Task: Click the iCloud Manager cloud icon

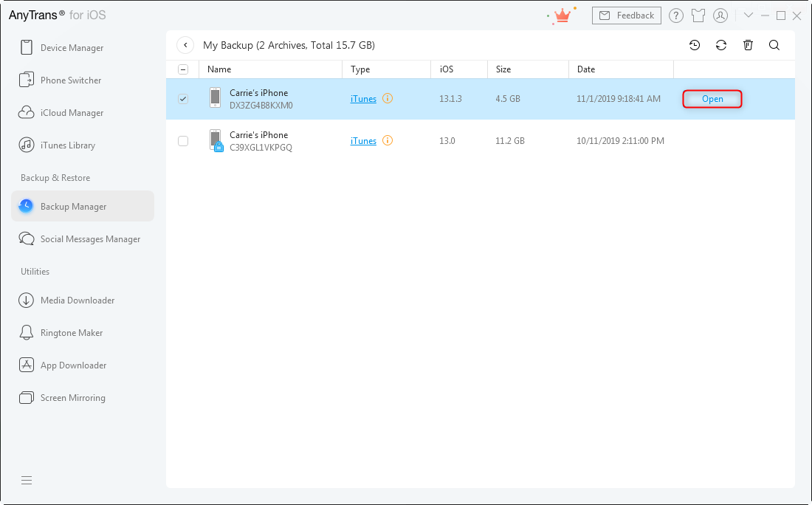Action: (27, 112)
